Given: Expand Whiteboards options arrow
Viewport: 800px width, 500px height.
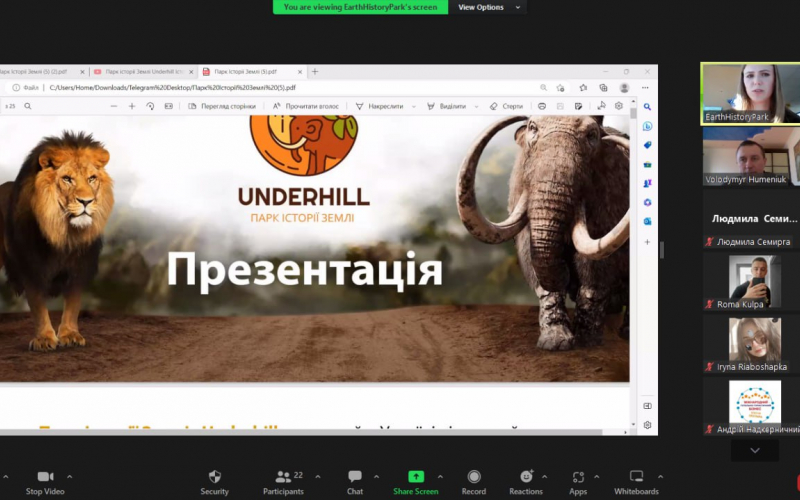Looking at the screenshot, I should tap(660, 477).
